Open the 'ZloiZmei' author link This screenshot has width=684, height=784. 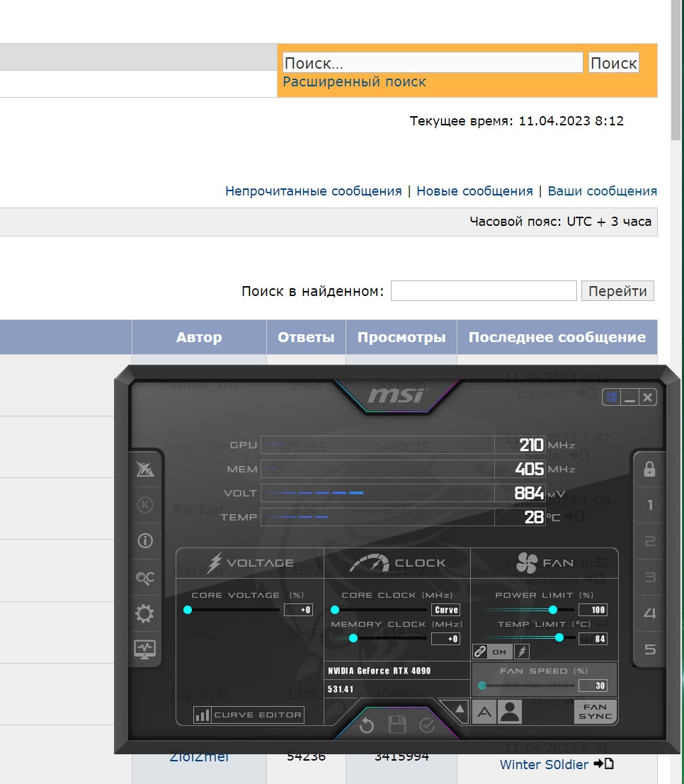click(x=199, y=758)
